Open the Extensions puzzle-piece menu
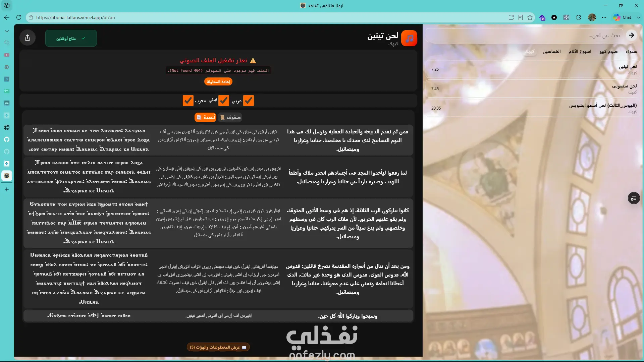This screenshot has height=362, width=644. coord(578,17)
